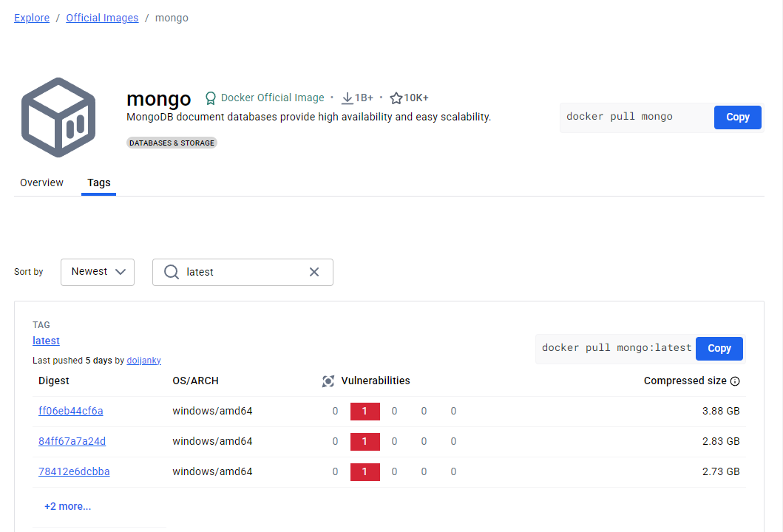Open the Newest sort dropdown
This screenshot has width=783, height=532.
click(x=98, y=272)
